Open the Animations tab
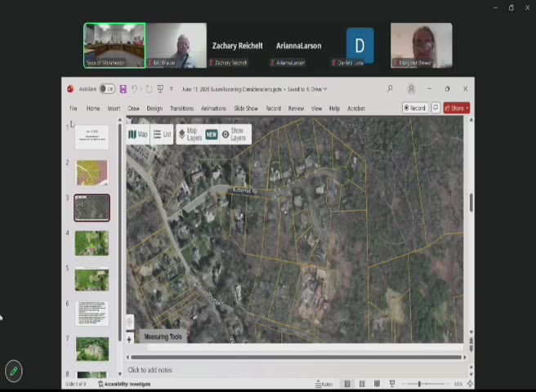 click(x=213, y=109)
